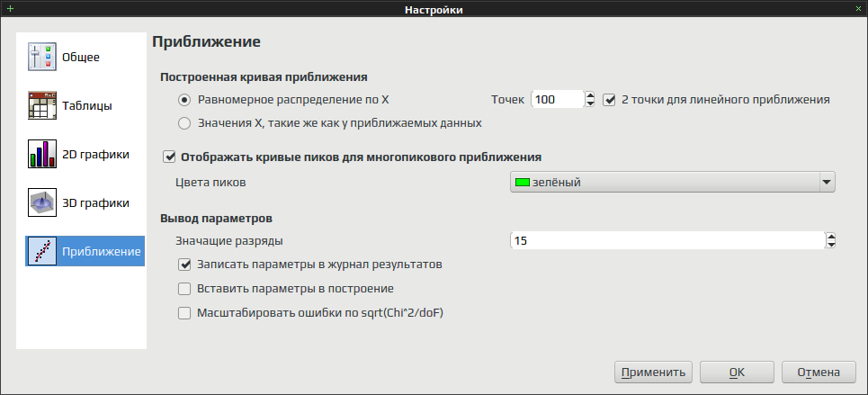Decrease Значащие разряды with down arrow

[x=830, y=245]
